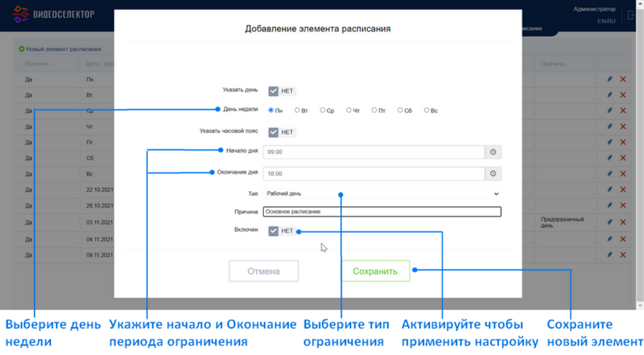Click the green plus Новый элемент расписания icon
Screen dimensions: 644x355
pos(21,49)
